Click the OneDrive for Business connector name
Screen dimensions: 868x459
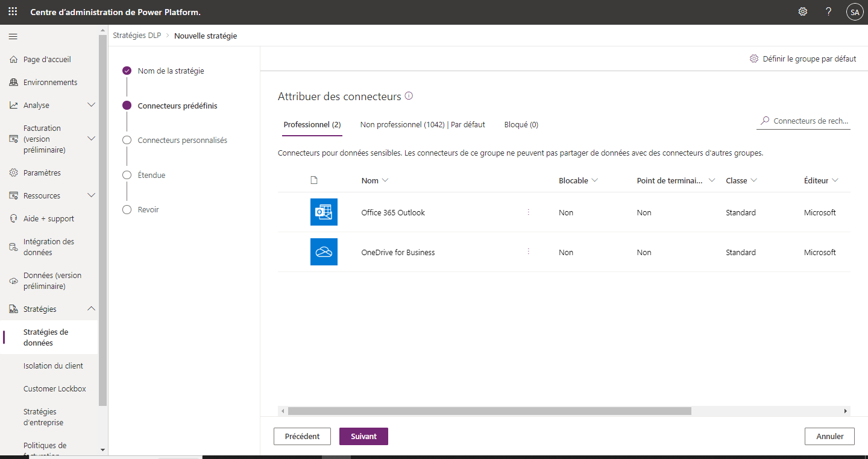[x=398, y=252]
